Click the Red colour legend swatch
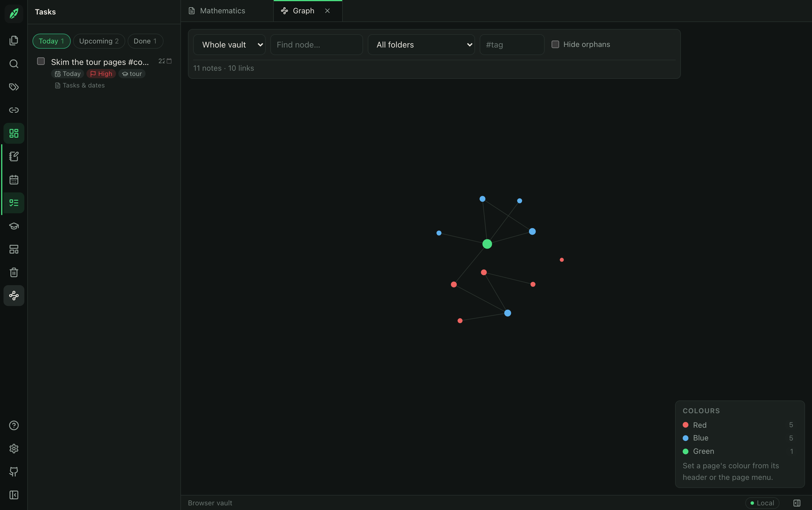The image size is (812, 510). (x=686, y=425)
